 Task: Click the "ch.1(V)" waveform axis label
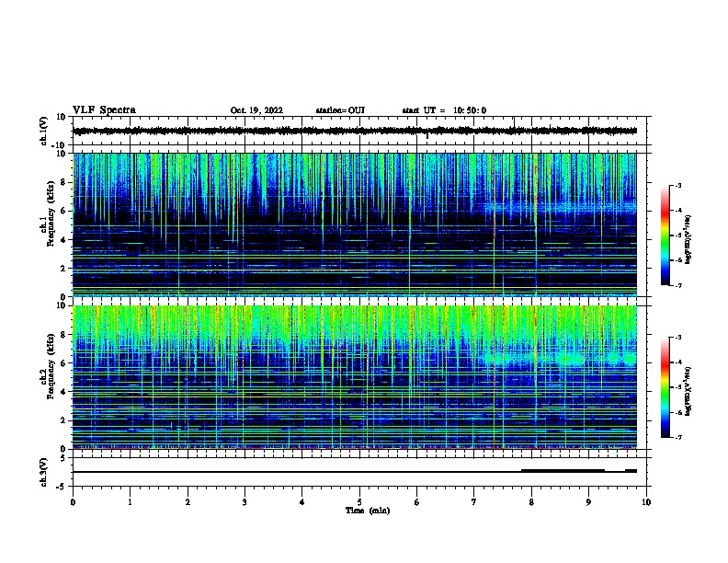[x=43, y=131]
